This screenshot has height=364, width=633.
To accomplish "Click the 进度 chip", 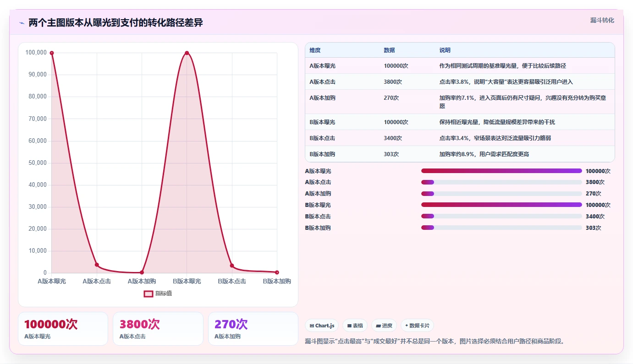I will point(384,326).
